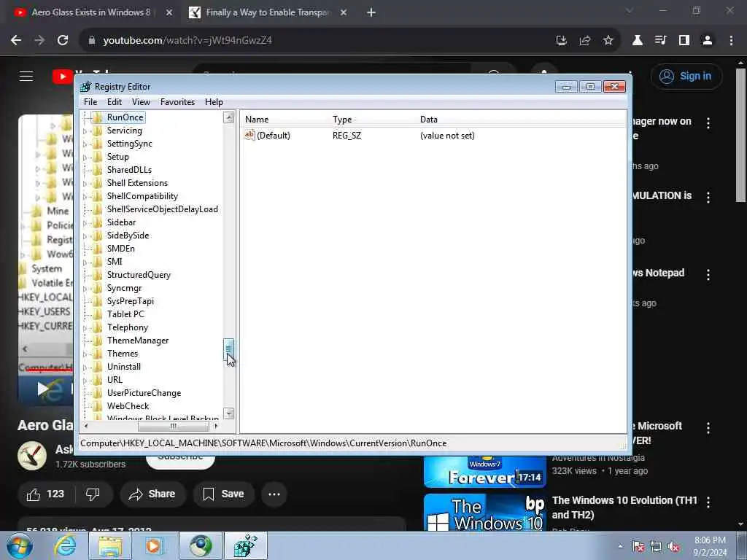Click the tree scrollbar down arrow
The width and height of the screenshot is (747, 560).
click(x=228, y=413)
